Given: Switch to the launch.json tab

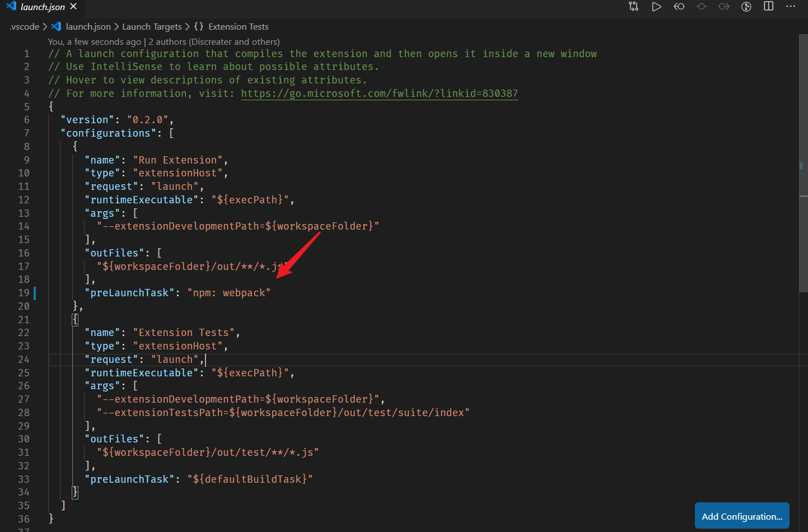Looking at the screenshot, I should 42,7.
